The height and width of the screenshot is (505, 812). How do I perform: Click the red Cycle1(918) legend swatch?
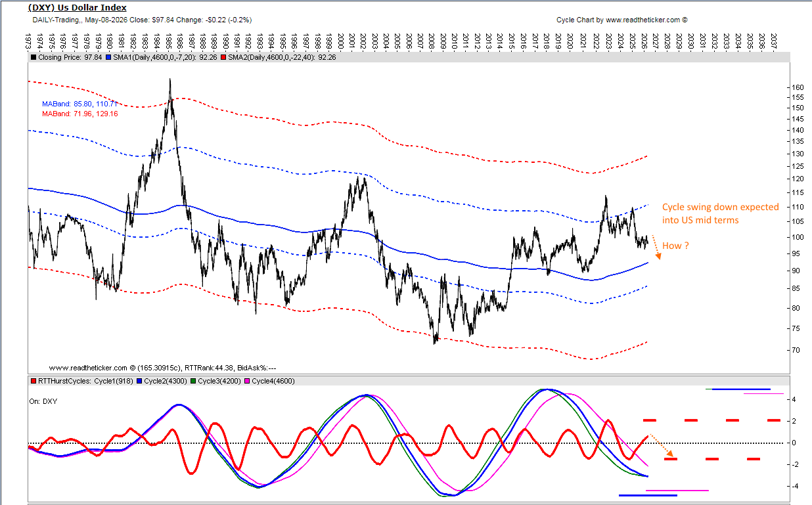coord(33,381)
